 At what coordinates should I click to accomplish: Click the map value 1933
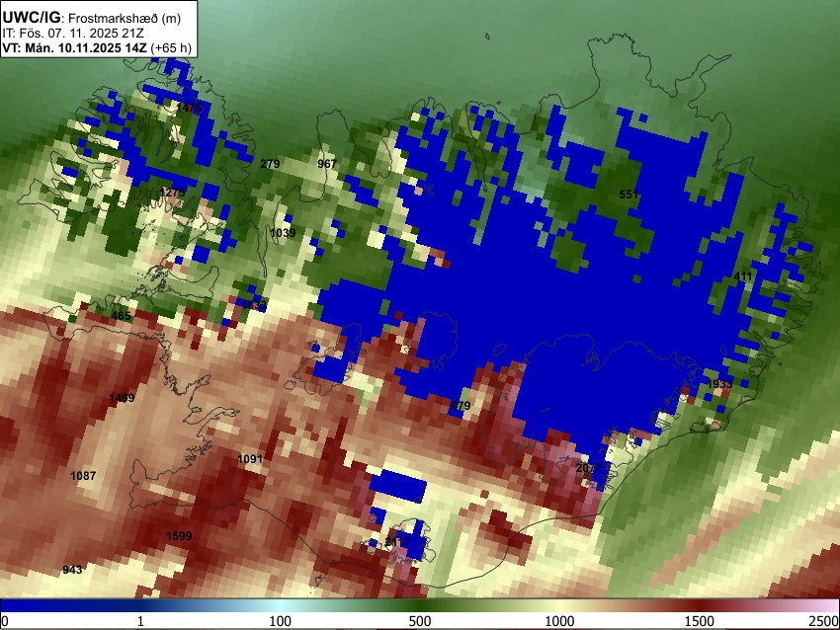[x=719, y=384]
